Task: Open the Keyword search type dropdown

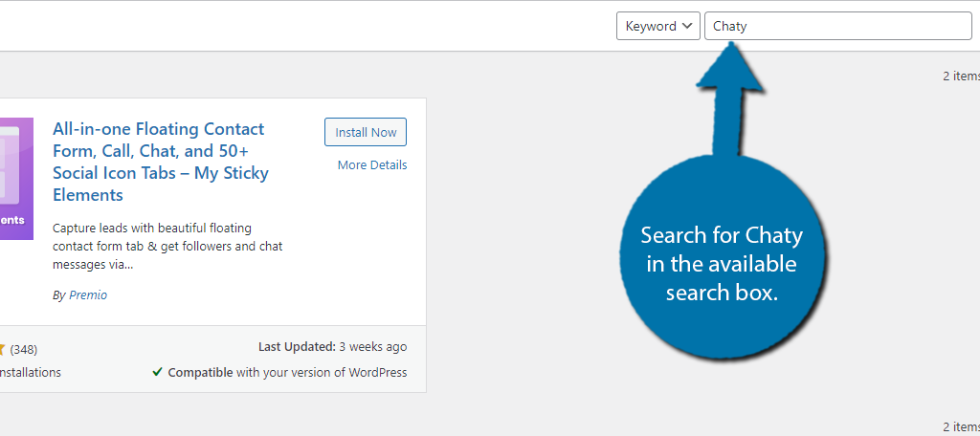Action: [657, 27]
